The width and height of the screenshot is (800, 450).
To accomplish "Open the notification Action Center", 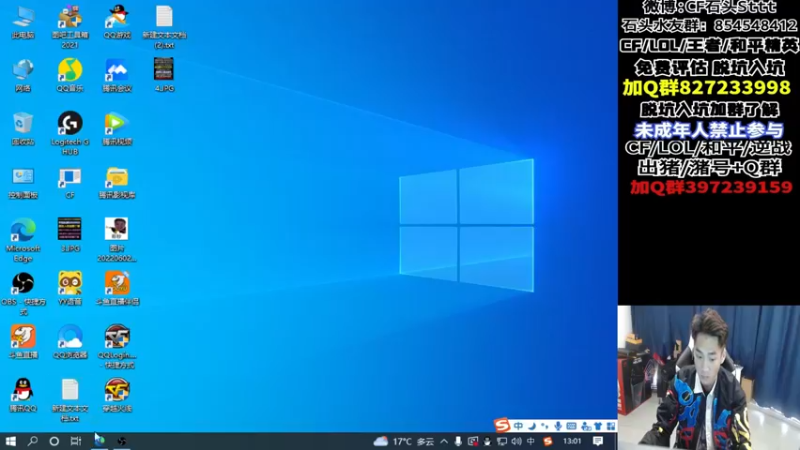I will click(598, 441).
